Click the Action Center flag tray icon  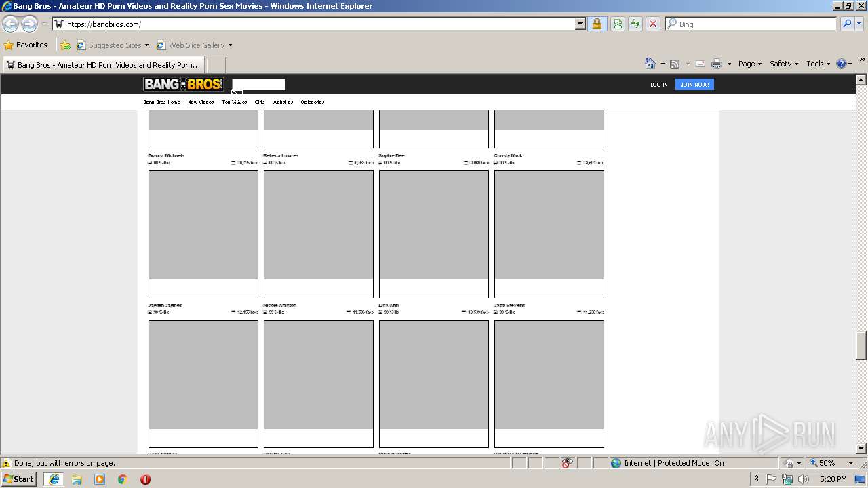pos(772,479)
